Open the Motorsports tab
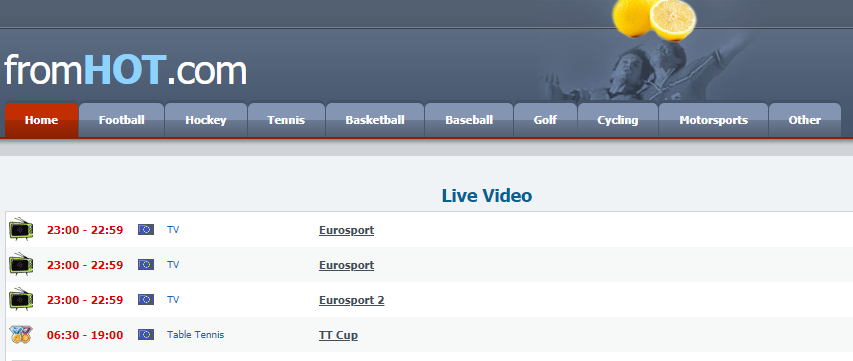 point(713,120)
